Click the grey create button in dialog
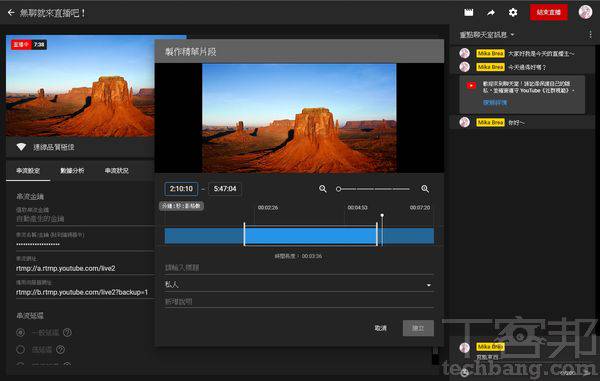 click(418, 328)
